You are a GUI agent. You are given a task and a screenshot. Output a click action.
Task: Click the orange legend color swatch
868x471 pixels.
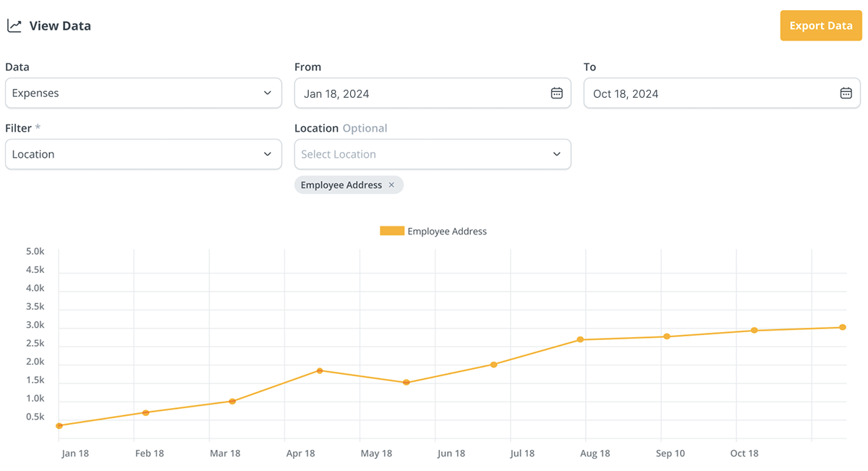click(391, 232)
